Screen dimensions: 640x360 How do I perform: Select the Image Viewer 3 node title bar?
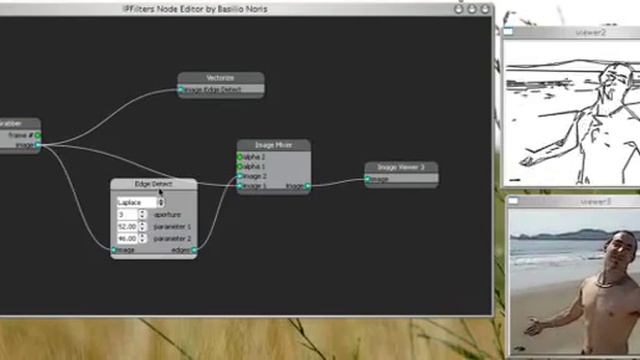[401, 167]
